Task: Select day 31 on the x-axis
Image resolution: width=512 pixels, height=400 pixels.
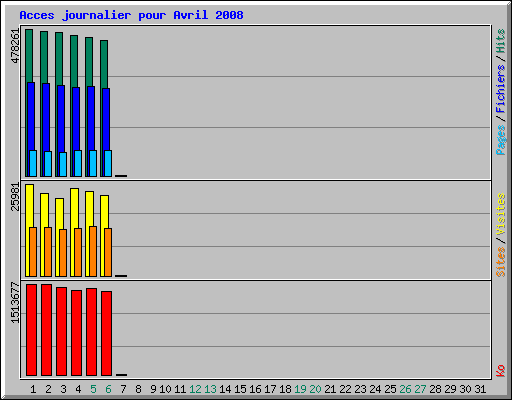Action: tap(480, 389)
